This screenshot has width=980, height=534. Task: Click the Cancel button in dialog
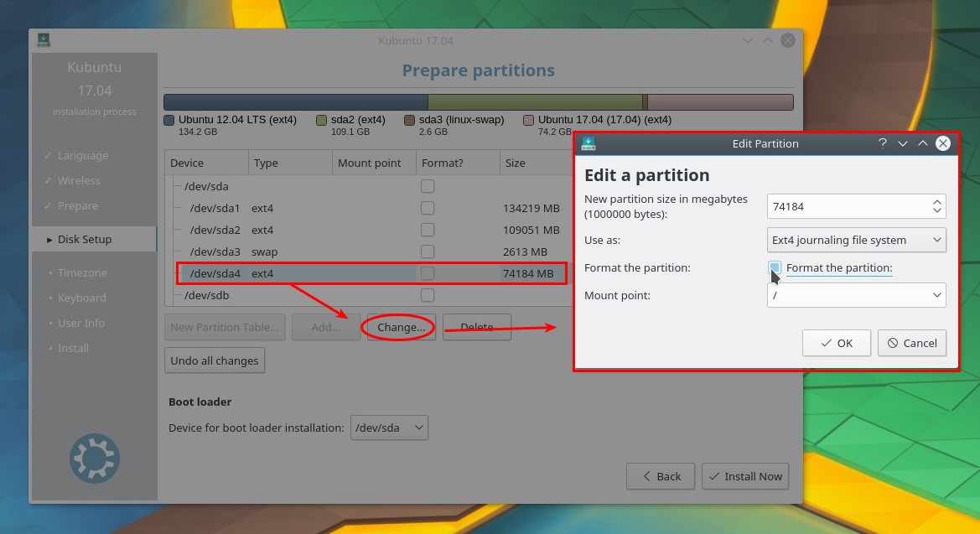point(912,343)
